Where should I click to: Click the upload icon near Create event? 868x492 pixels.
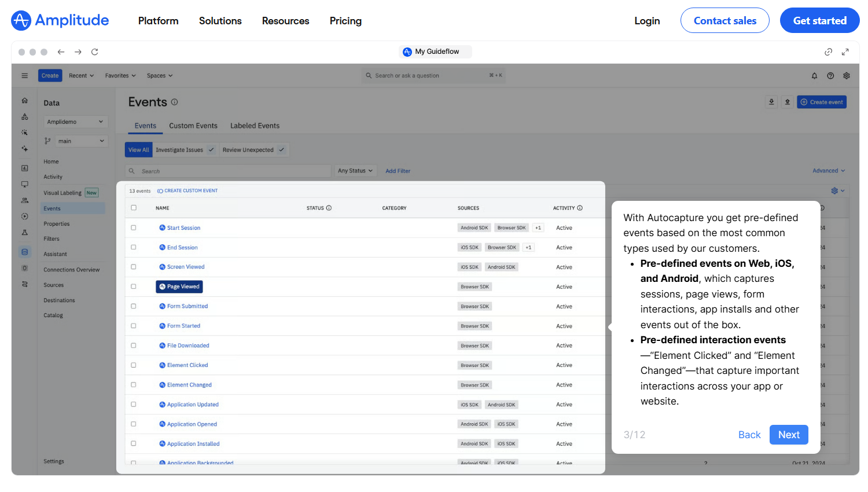click(788, 102)
